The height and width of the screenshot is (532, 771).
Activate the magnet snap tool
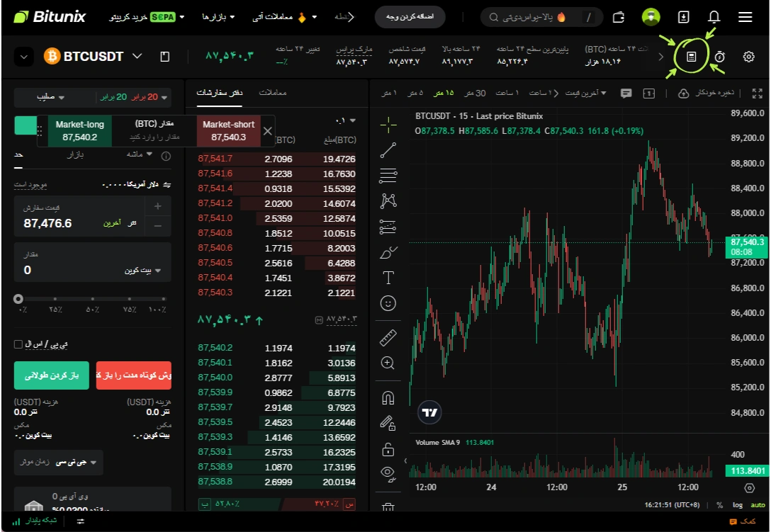click(x=388, y=397)
